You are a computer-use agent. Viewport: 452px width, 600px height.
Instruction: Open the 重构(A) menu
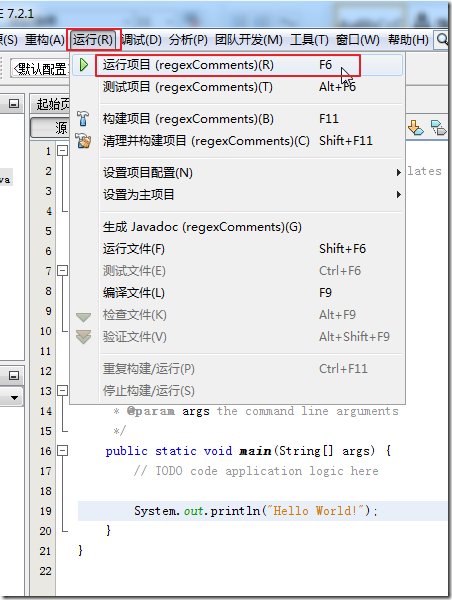44,40
